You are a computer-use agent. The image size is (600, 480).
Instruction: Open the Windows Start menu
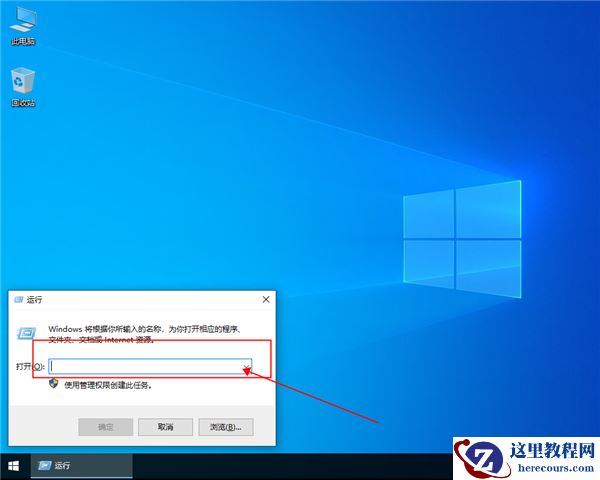click(x=14, y=466)
